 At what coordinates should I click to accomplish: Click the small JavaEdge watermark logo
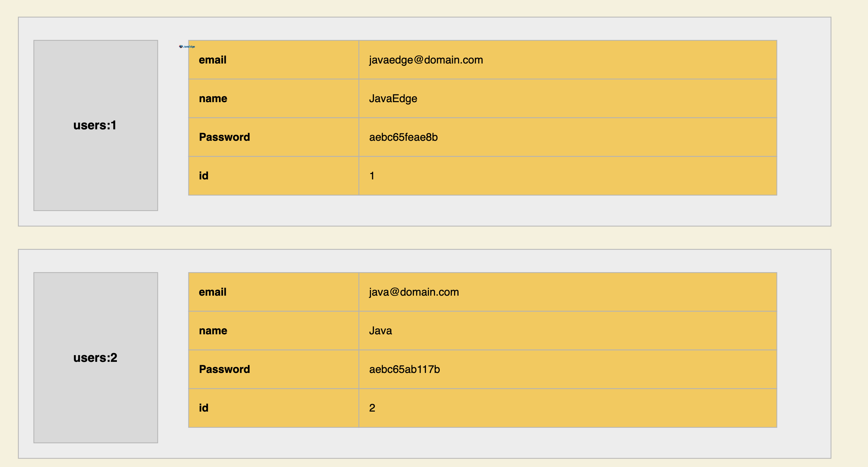187,46
